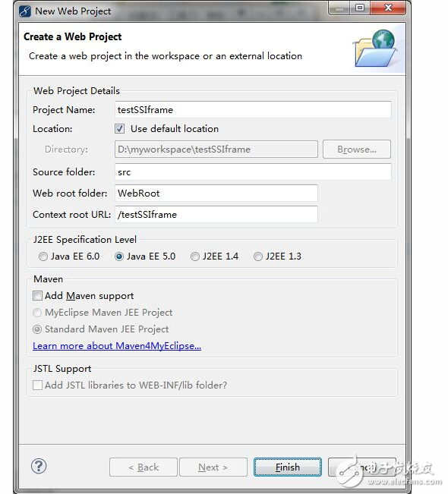Viewport: 448px width, 494px height.
Task: Click the MyEclipse icon in the title bar
Action: coord(25,11)
